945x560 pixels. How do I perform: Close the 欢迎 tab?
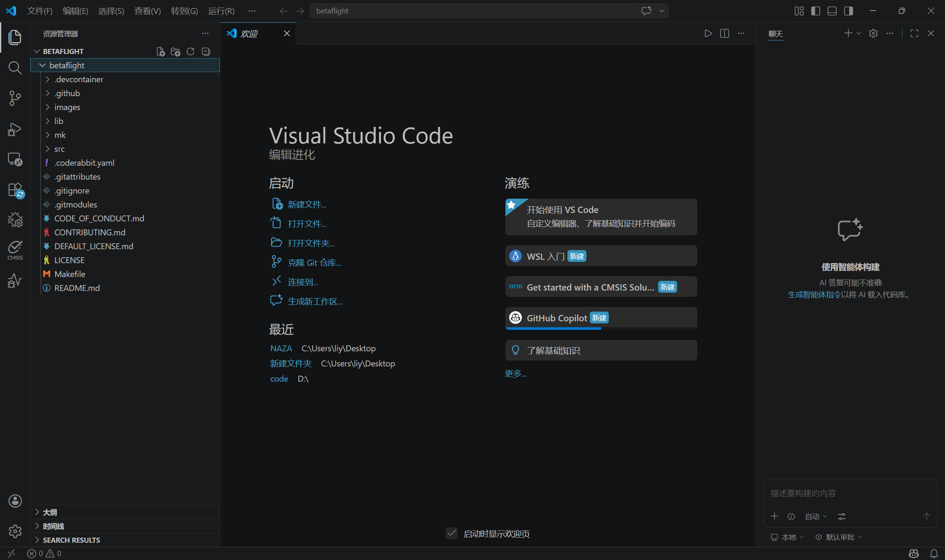(x=287, y=33)
